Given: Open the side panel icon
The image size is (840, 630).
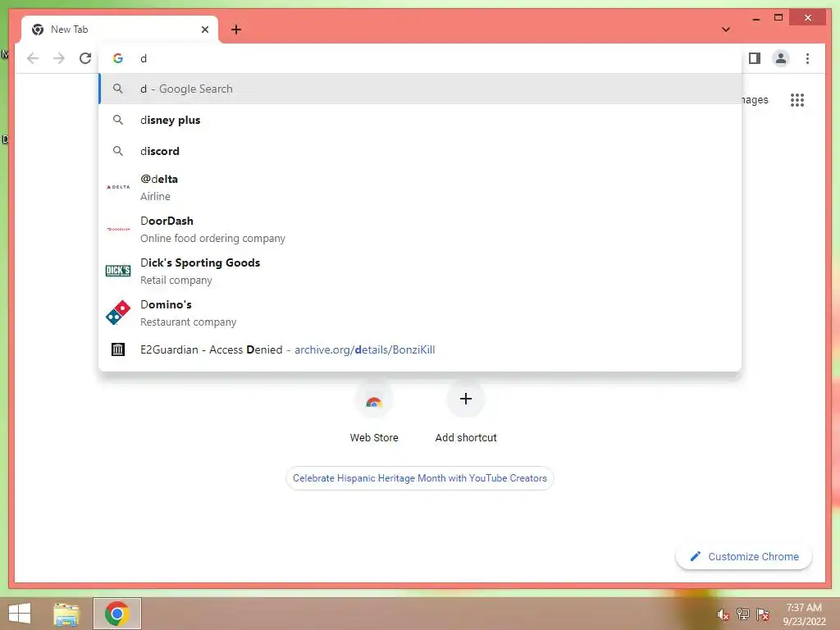Looking at the screenshot, I should pyautogui.click(x=755, y=58).
